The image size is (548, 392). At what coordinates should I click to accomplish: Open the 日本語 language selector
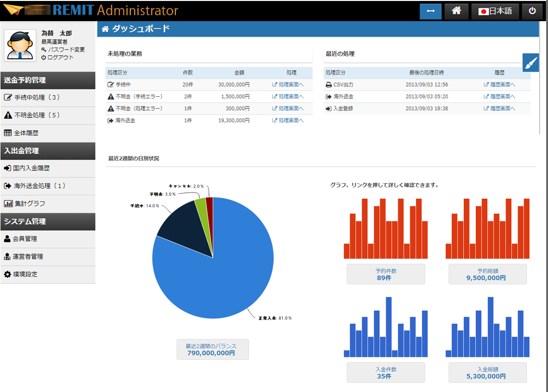495,11
